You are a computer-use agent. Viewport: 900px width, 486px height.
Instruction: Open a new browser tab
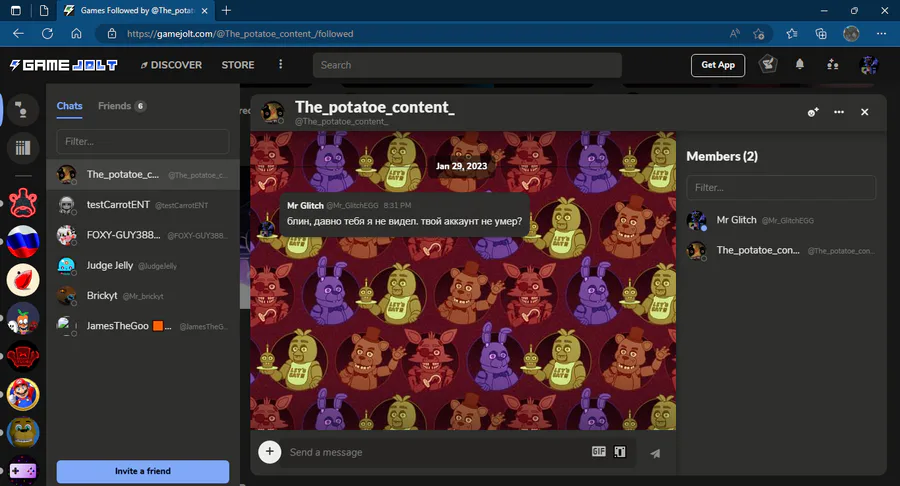[x=226, y=10]
